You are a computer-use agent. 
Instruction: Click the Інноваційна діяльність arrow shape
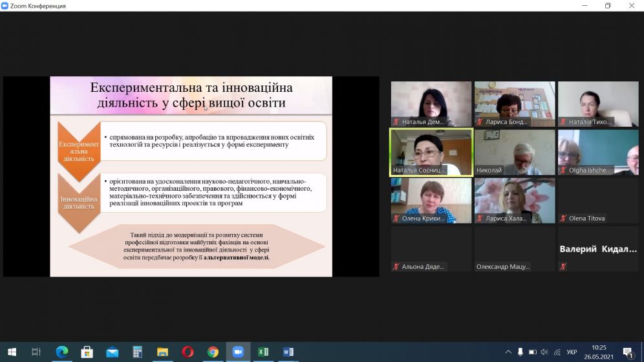[x=79, y=203]
